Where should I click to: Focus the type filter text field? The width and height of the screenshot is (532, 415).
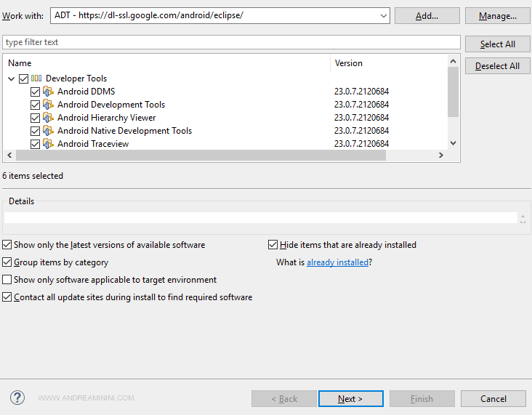pyautogui.click(x=231, y=42)
